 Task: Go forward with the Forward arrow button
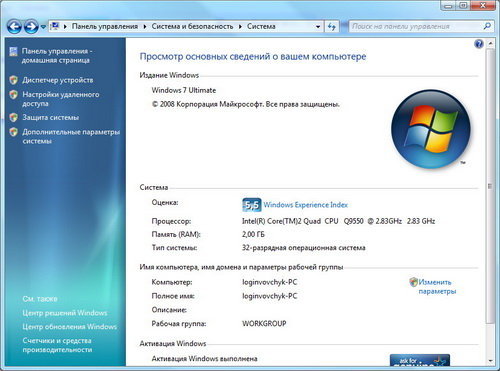click(31, 27)
